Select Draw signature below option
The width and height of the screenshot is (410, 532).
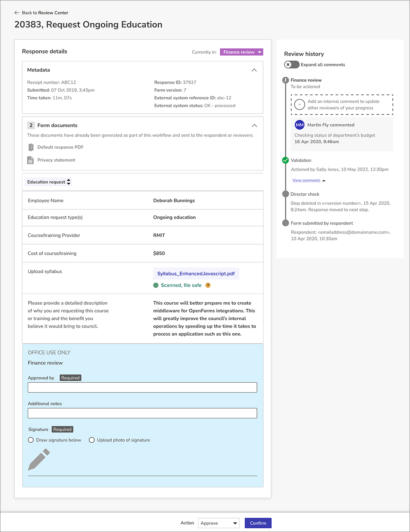pyautogui.click(x=31, y=440)
